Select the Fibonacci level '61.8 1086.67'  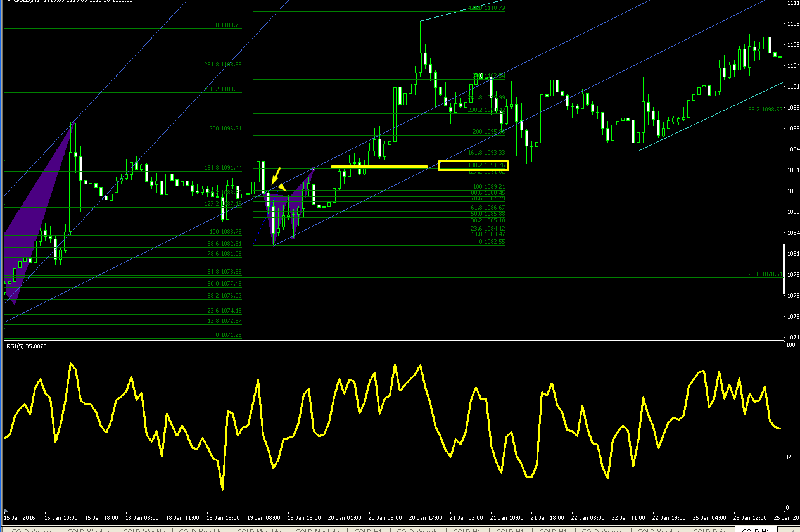(x=488, y=207)
